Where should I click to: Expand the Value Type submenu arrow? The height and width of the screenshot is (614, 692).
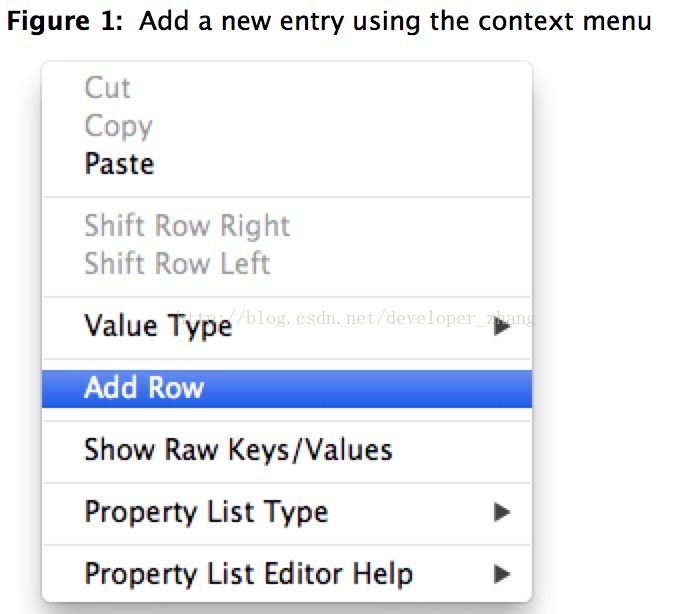coord(502,327)
